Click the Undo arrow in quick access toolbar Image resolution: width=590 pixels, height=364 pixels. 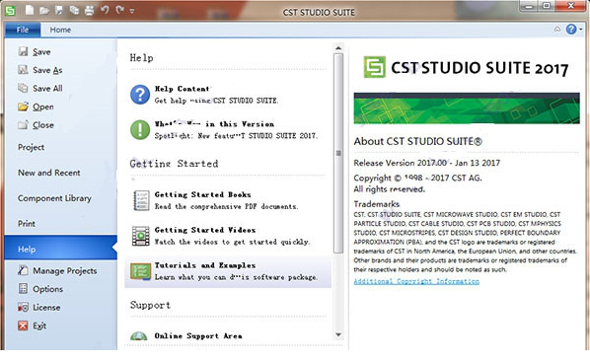coord(105,10)
